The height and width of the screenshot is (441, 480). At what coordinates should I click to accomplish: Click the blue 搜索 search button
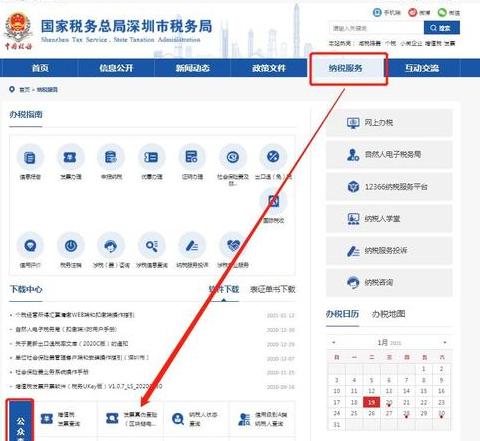[x=442, y=28]
